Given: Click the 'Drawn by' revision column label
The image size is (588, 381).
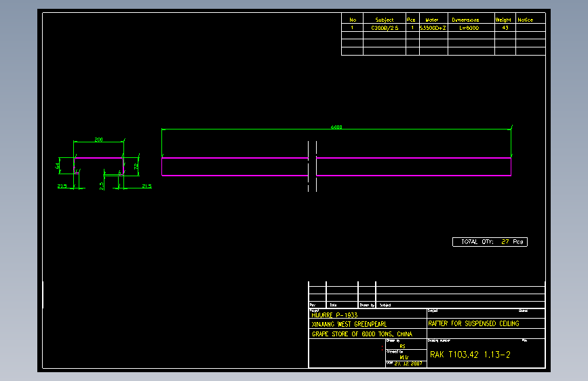Looking at the screenshot, I should pos(367,305).
